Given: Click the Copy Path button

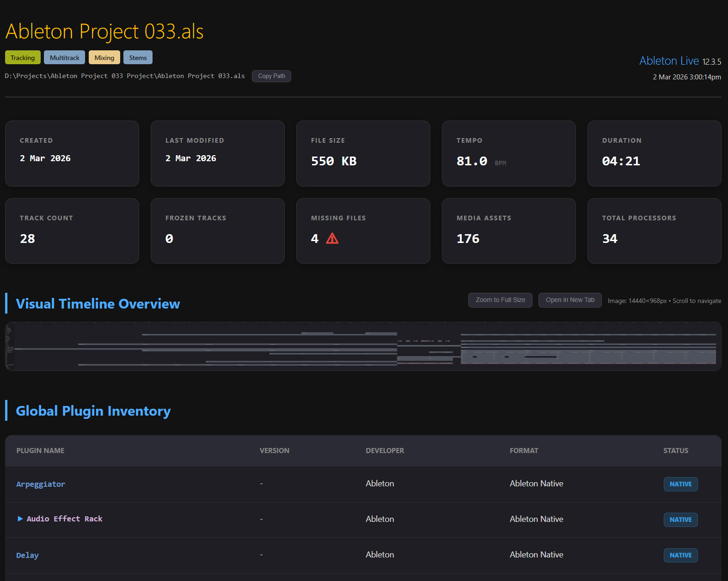Looking at the screenshot, I should (271, 76).
